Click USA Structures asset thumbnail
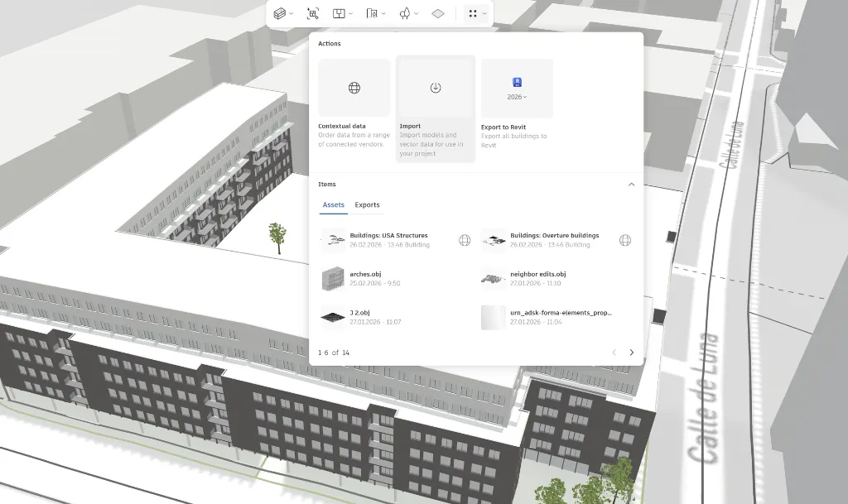848x504 pixels. pos(333,240)
